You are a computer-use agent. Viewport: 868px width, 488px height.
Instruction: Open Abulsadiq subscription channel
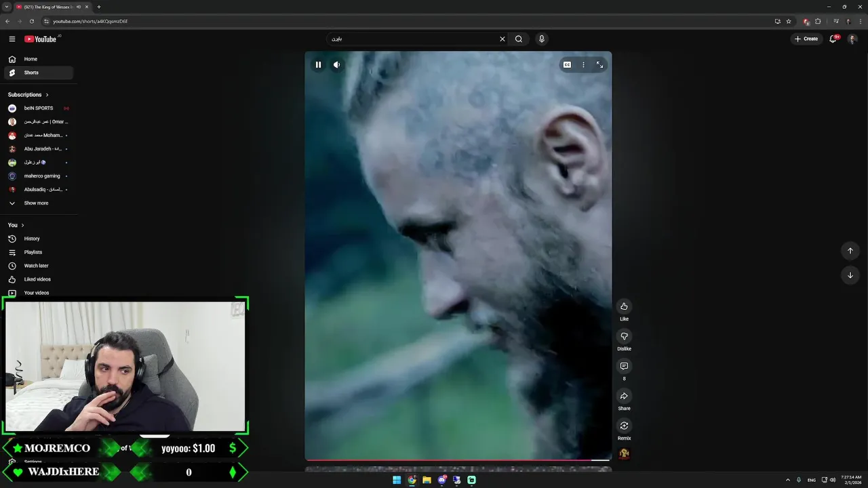pos(39,190)
